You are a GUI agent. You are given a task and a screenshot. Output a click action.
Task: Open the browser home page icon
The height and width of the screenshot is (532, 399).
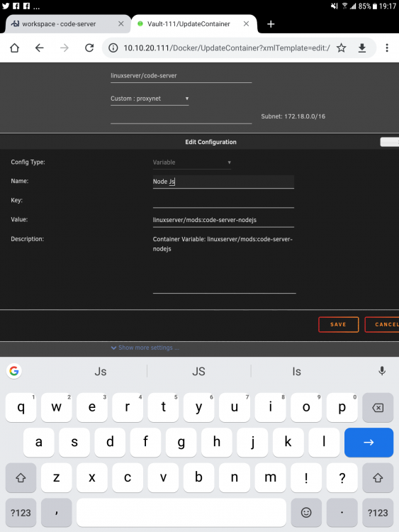coord(14,48)
